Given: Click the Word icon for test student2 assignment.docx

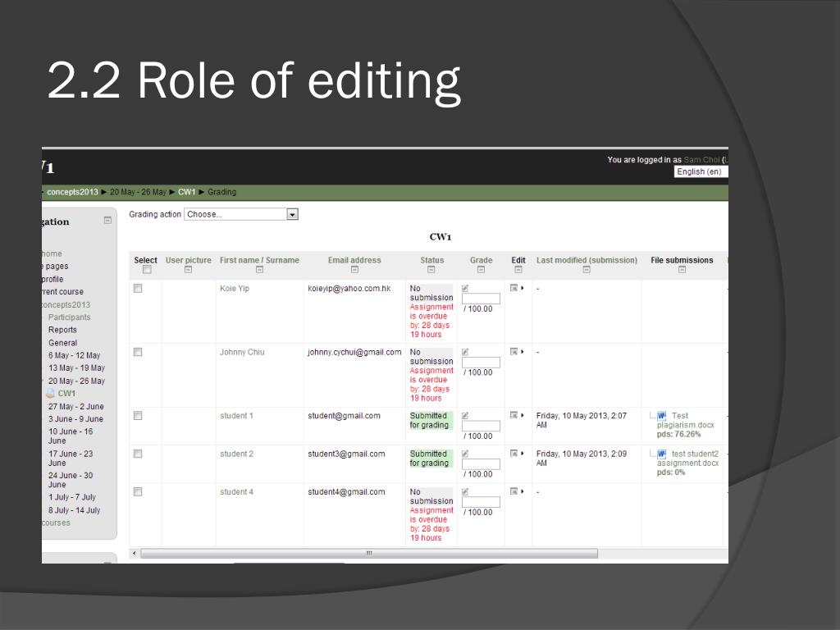Looking at the screenshot, I should 662,454.
